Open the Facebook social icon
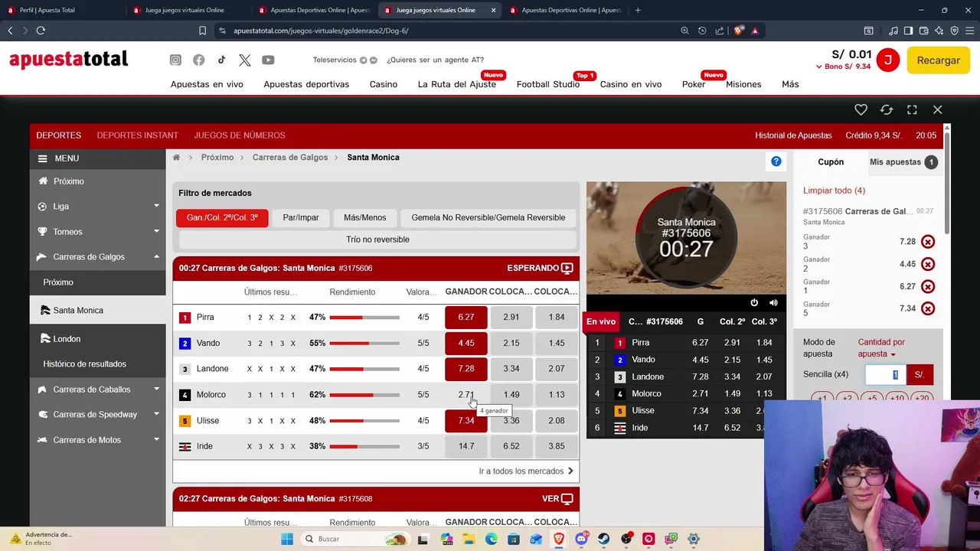The image size is (980, 551). [x=198, y=60]
